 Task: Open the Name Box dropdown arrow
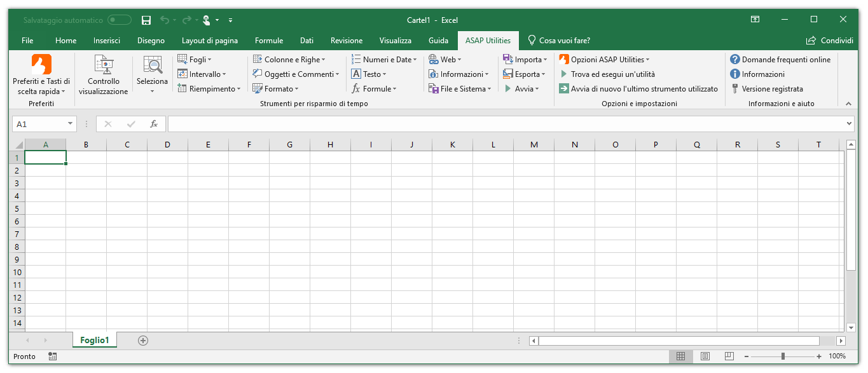click(70, 124)
